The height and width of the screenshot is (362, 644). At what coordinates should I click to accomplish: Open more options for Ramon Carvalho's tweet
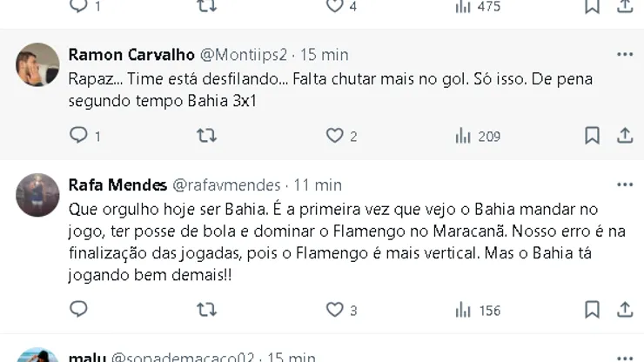coord(625,54)
